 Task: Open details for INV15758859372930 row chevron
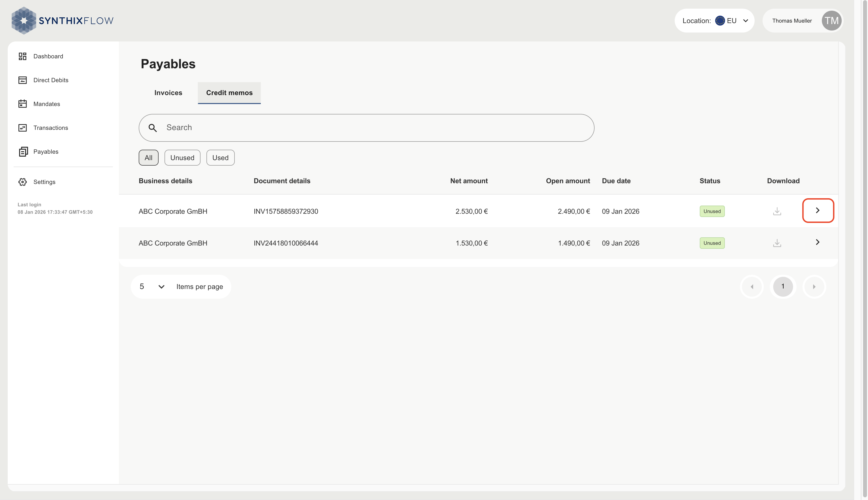[x=818, y=211]
